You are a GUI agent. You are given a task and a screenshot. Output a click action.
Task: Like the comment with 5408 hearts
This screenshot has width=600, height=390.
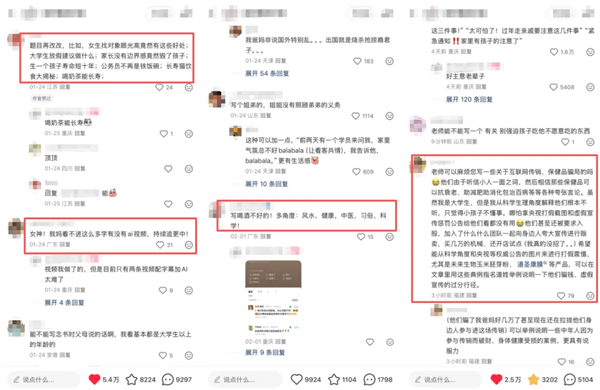click(x=553, y=87)
